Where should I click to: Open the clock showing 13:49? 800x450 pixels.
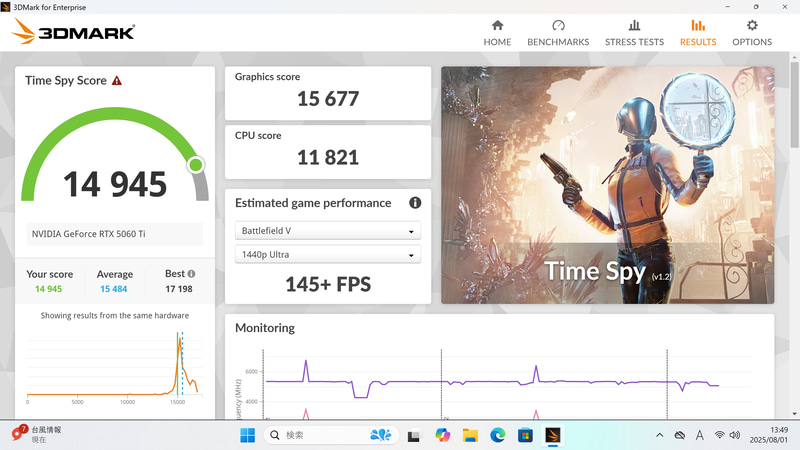pos(768,435)
